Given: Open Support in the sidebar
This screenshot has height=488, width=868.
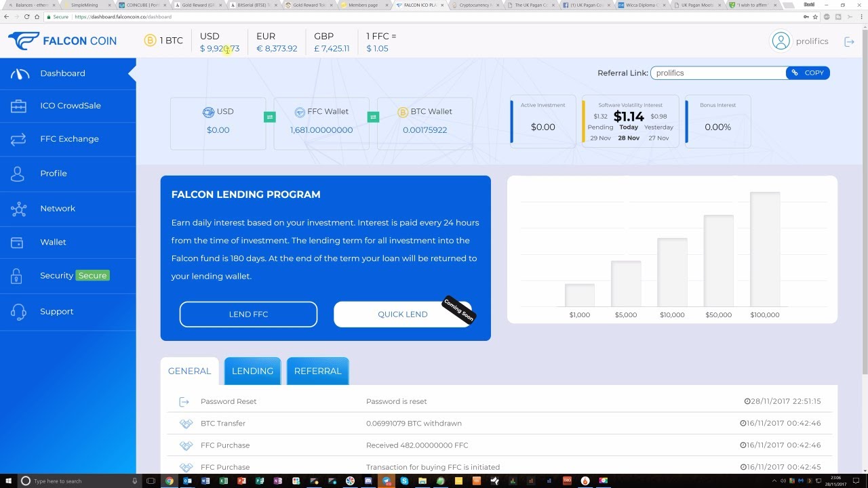Looking at the screenshot, I should coord(68,312).
